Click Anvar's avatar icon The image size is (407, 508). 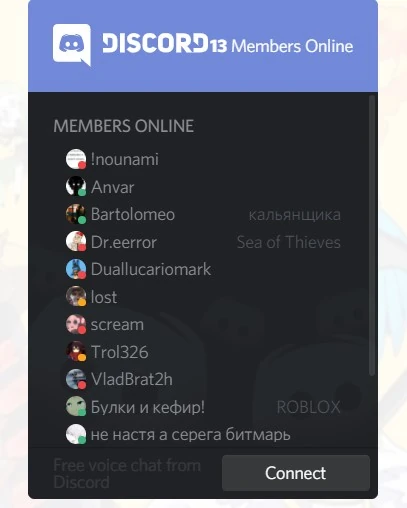tap(76, 186)
